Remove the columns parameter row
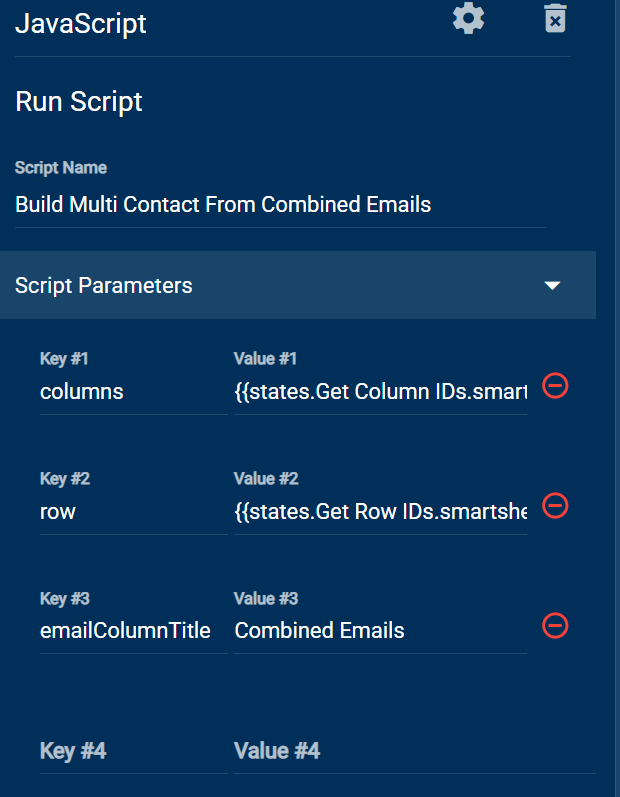Image resolution: width=620 pixels, height=797 pixels. coord(555,386)
